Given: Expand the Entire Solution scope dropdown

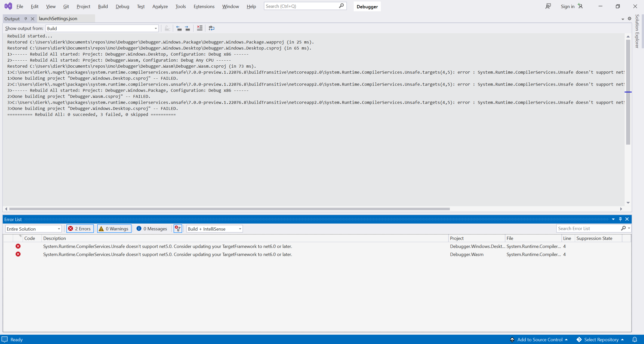Looking at the screenshot, I should [x=33, y=229].
